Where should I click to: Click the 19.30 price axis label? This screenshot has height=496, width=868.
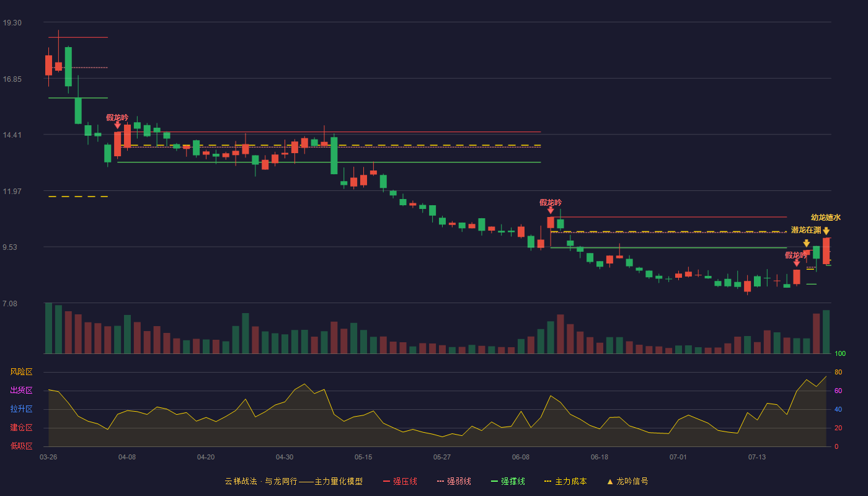click(x=12, y=23)
